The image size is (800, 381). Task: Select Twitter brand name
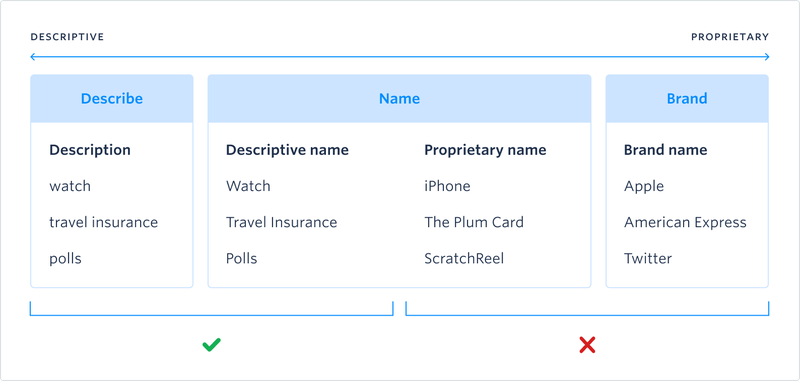click(648, 259)
